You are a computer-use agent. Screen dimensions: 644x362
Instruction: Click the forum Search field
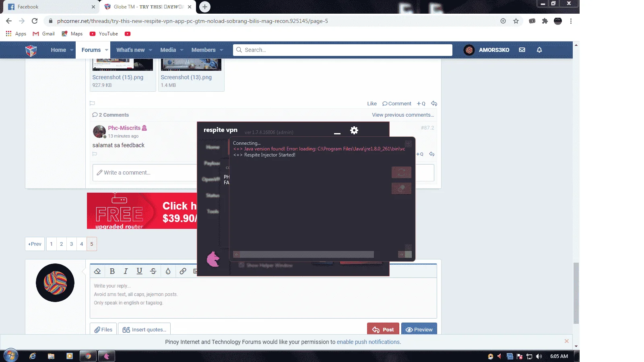pyautogui.click(x=343, y=50)
